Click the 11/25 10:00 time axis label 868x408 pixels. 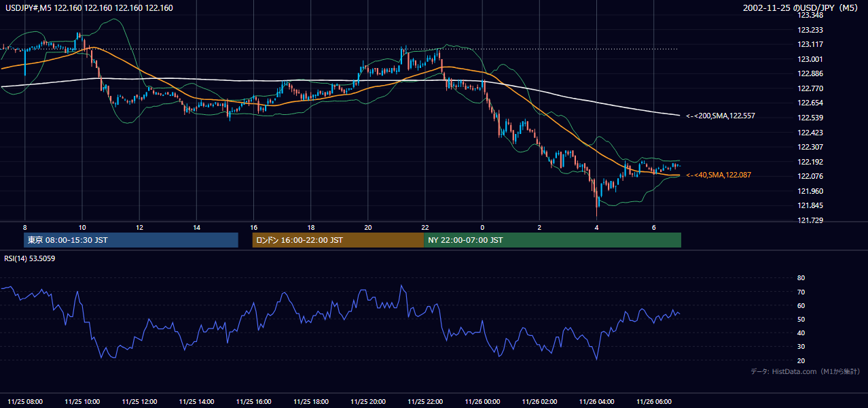[82, 402]
